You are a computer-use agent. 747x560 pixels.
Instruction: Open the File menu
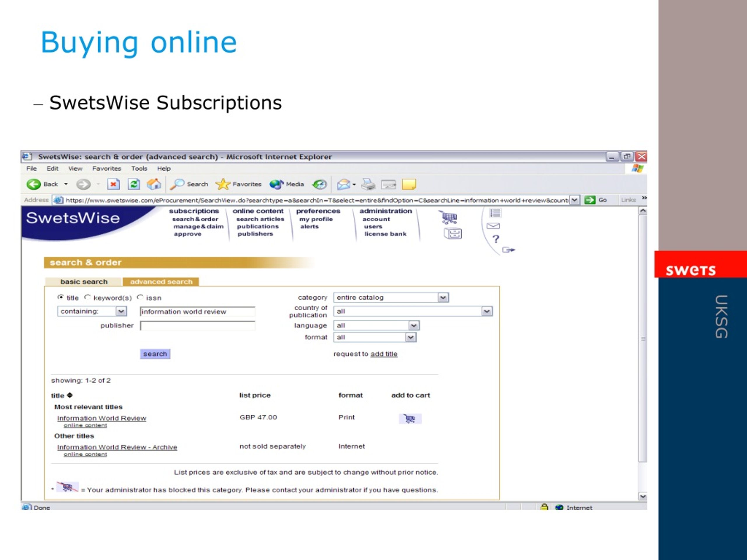pyautogui.click(x=32, y=169)
